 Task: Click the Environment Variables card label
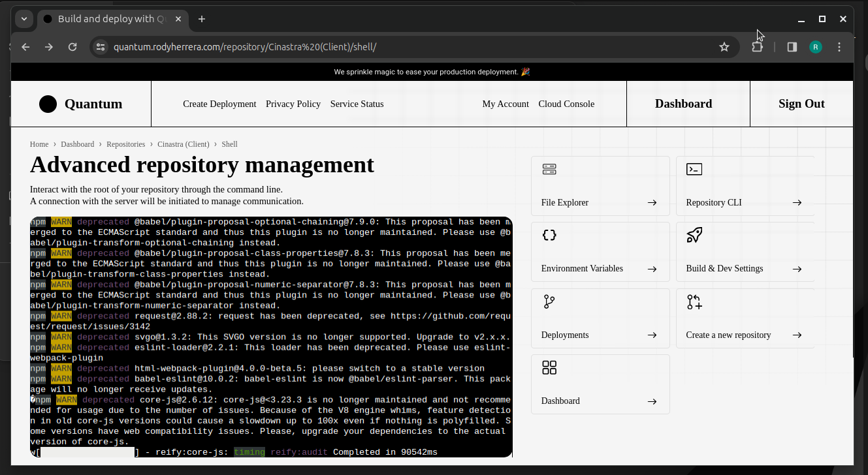(x=582, y=269)
